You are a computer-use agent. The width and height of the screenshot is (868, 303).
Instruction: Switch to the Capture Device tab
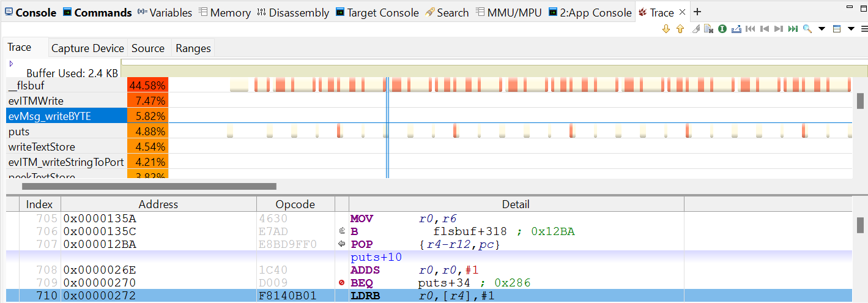point(87,48)
